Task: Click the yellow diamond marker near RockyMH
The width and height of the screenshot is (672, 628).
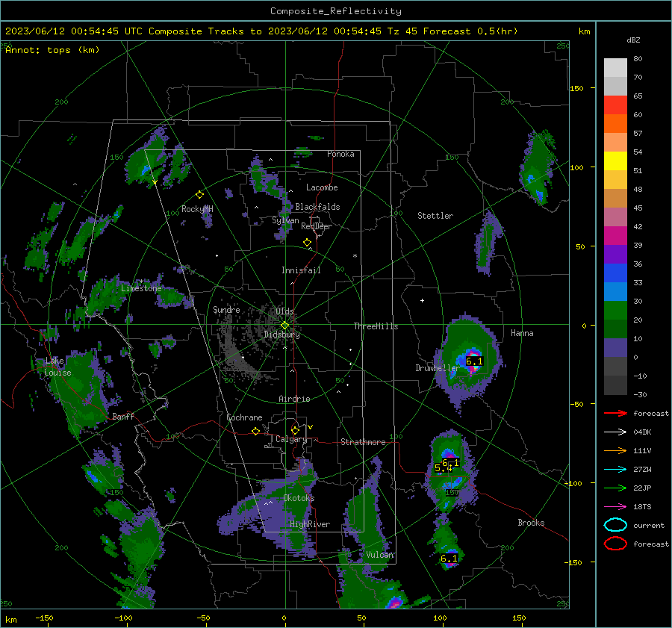Action: (199, 195)
